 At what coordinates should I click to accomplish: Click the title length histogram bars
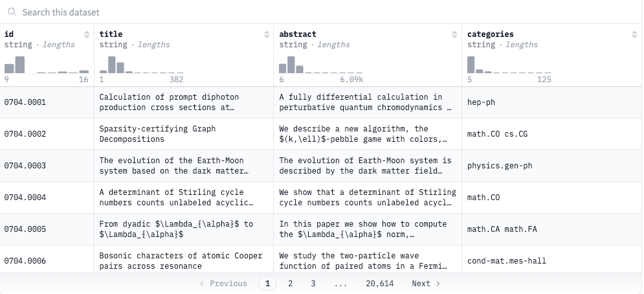click(x=141, y=65)
